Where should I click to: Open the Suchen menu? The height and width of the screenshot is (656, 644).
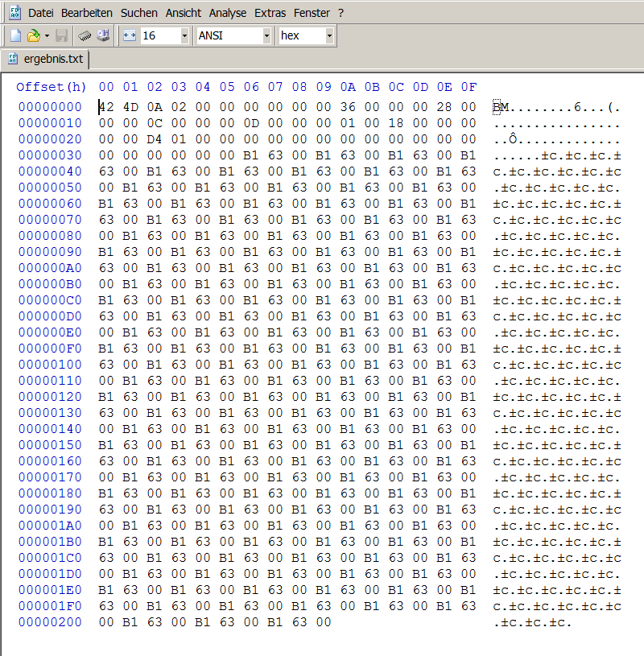pyautogui.click(x=139, y=13)
